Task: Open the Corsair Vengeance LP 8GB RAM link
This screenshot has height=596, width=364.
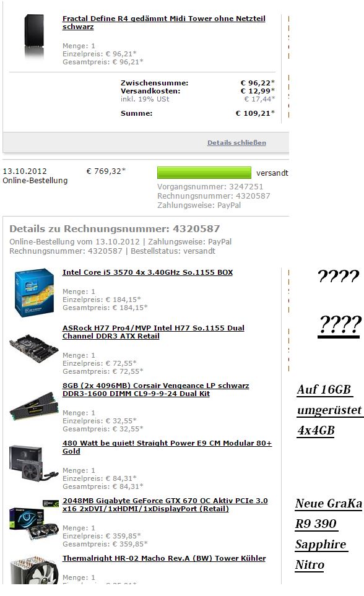Action: (155, 390)
